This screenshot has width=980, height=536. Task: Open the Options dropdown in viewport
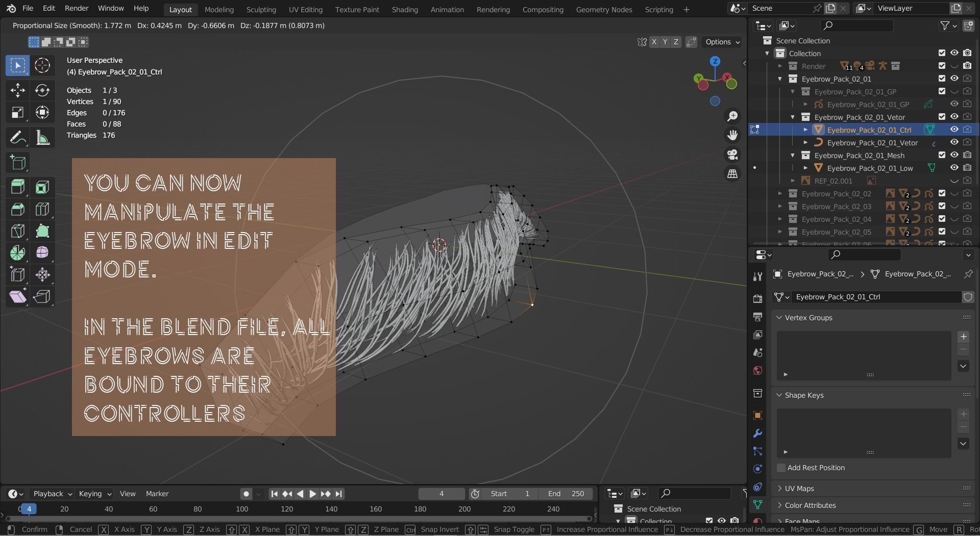pyautogui.click(x=722, y=42)
